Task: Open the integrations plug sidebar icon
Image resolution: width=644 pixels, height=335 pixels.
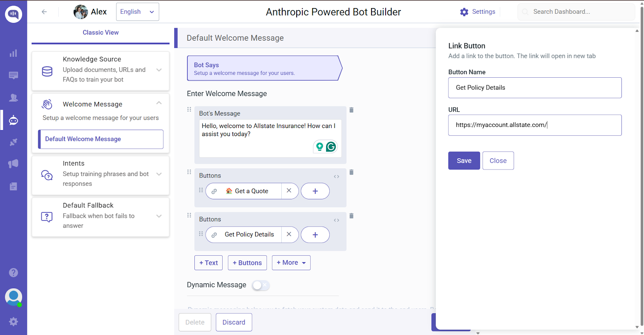Action: tap(13, 142)
